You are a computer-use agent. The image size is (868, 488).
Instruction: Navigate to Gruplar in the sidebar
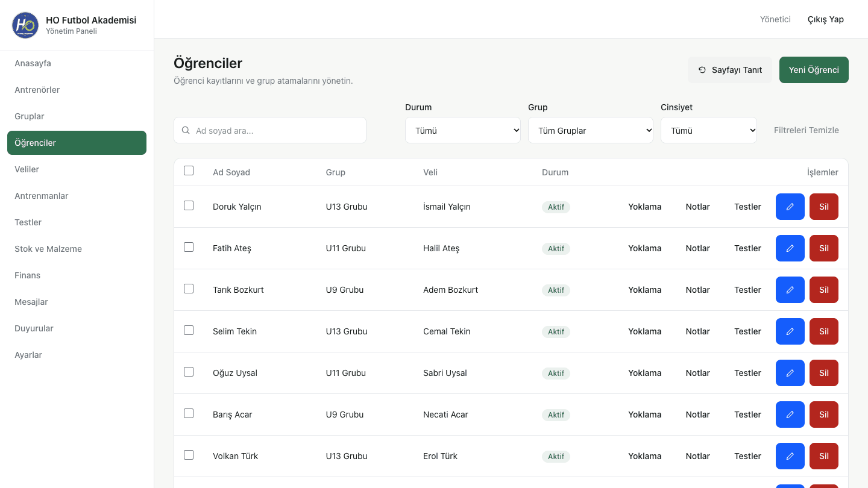77,116
